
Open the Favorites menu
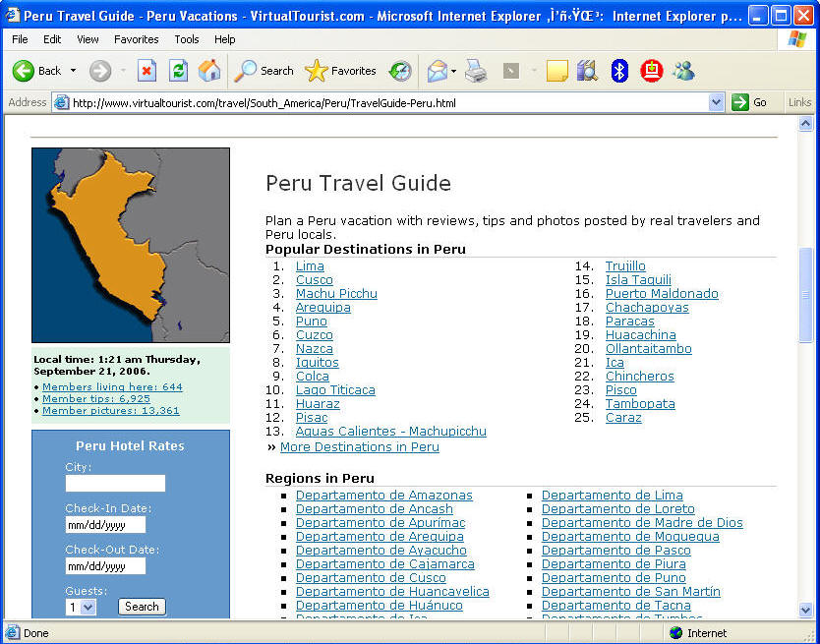(x=136, y=39)
